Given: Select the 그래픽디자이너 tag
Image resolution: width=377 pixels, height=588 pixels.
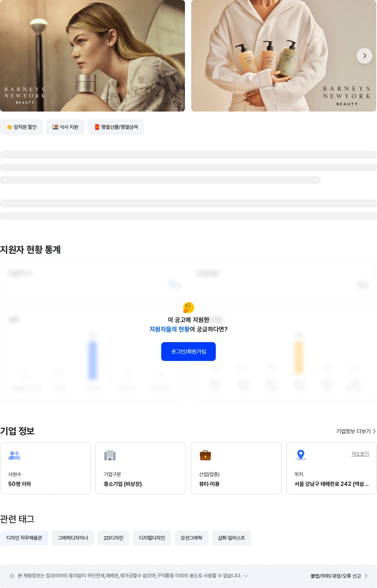Looking at the screenshot, I should [x=73, y=538].
